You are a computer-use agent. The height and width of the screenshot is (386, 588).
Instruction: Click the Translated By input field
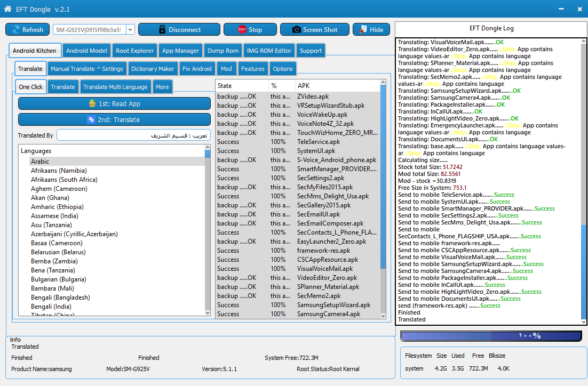(x=133, y=135)
